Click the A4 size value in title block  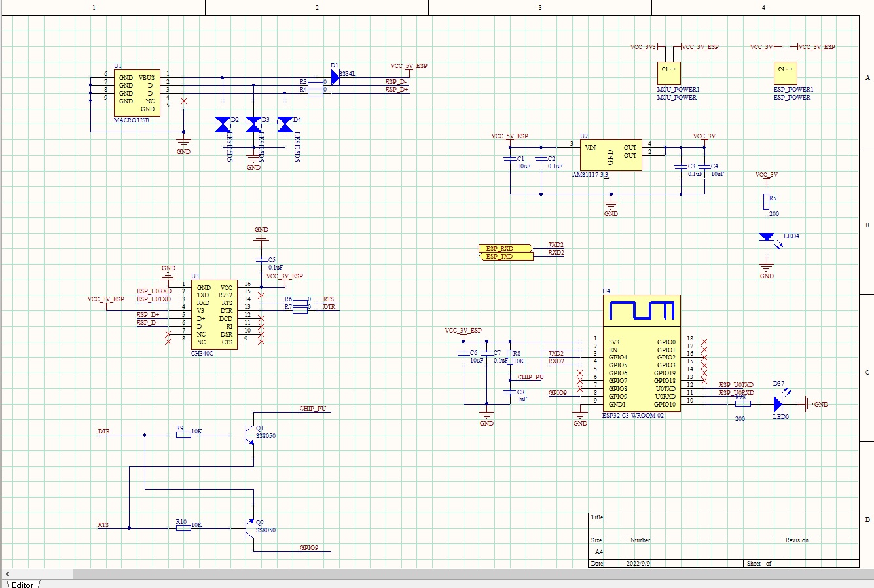tap(599, 552)
